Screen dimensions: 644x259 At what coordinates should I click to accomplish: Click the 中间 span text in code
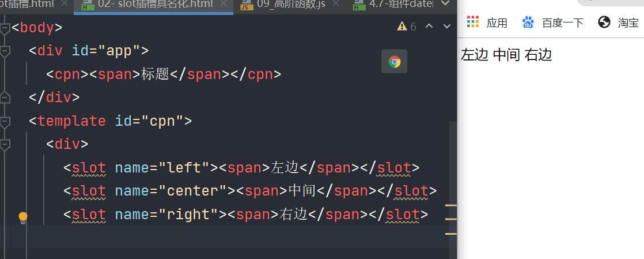coord(302,191)
